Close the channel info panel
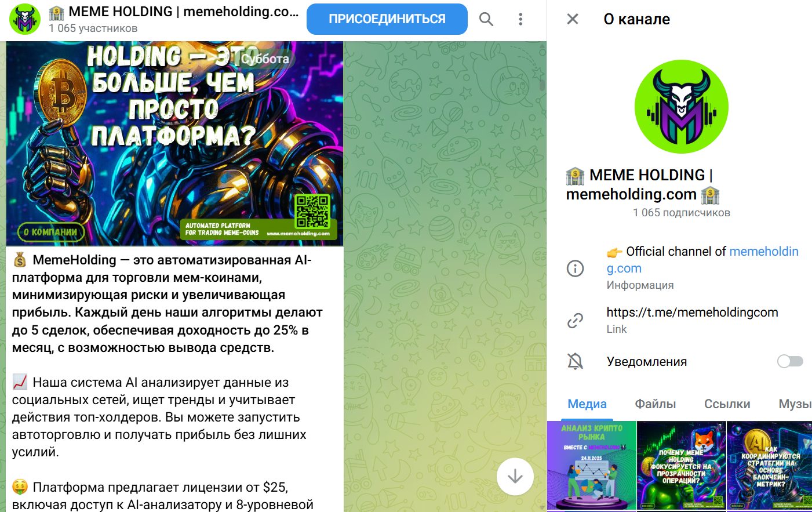The height and width of the screenshot is (512, 812). pyautogui.click(x=573, y=19)
